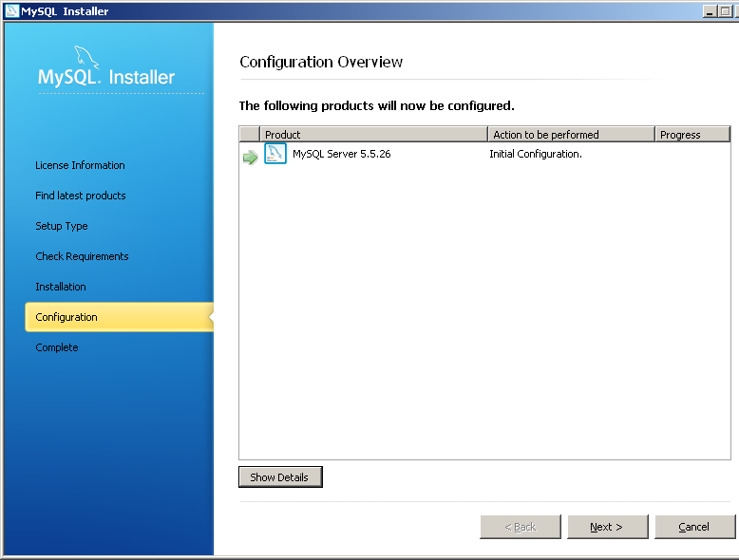Click the MySQL dolphin logo in sidebar

click(x=86, y=57)
